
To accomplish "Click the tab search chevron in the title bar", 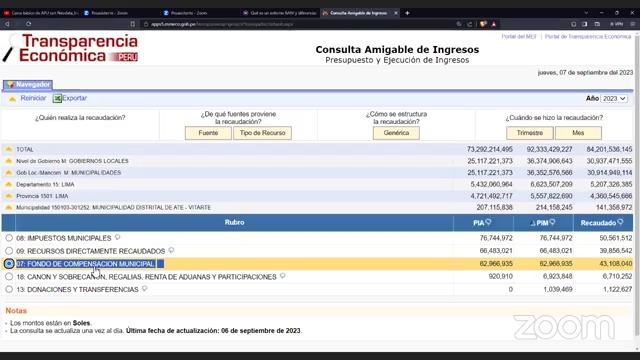I will (x=586, y=13).
